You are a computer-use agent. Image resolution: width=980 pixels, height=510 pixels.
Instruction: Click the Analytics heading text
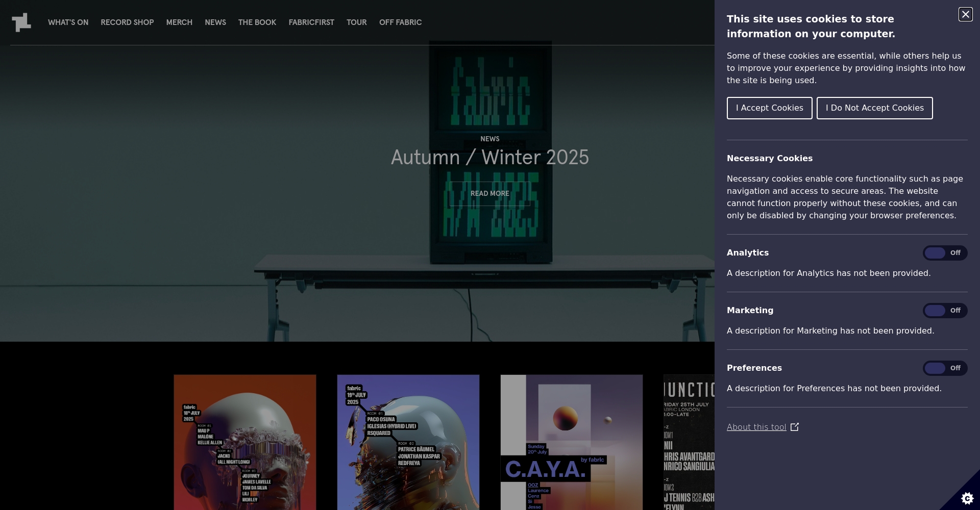[x=748, y=253]
